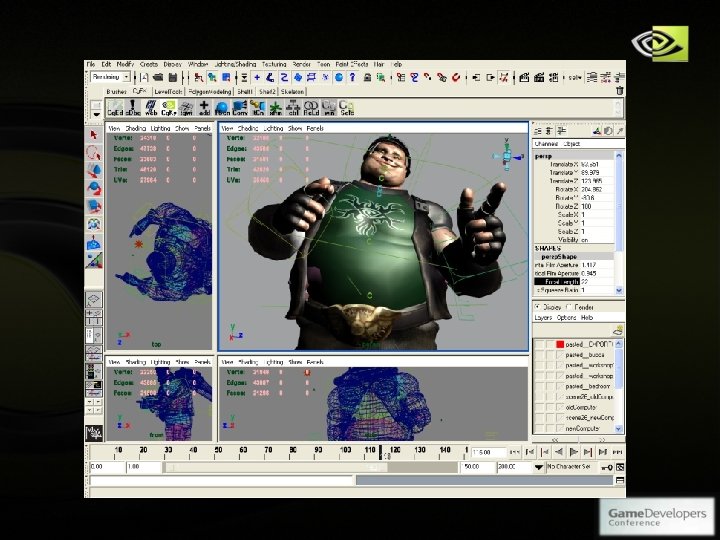Click the shelf trash can icon

pyautogui.click(x=619, y=91)
